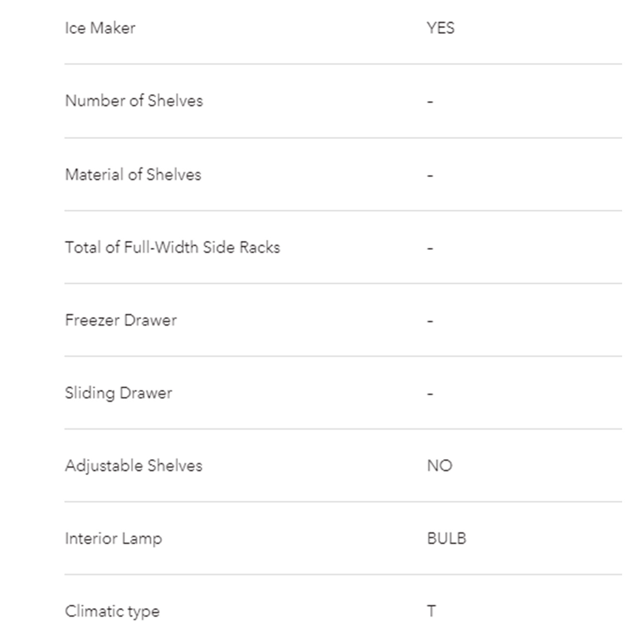644x644 pixels.
Task: Select the T value for Climatic type
Action: (431, 611)
